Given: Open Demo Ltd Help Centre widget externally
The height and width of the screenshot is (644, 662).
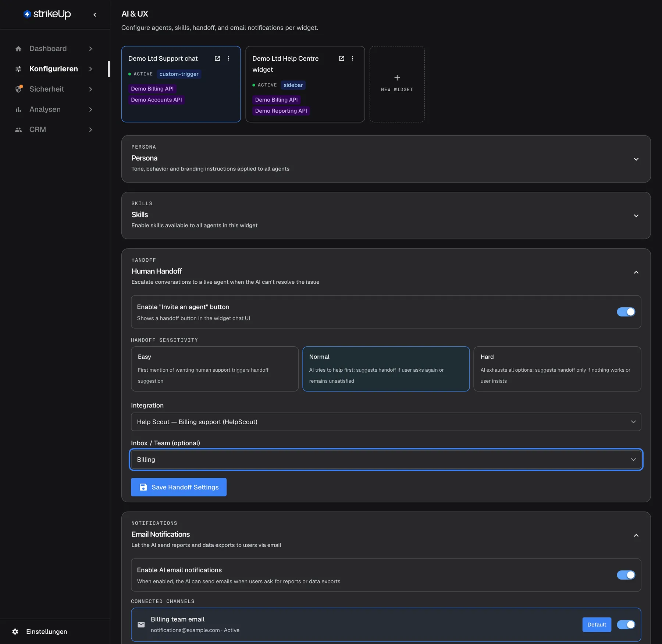Looking at the screenshot, I should 341,59.
